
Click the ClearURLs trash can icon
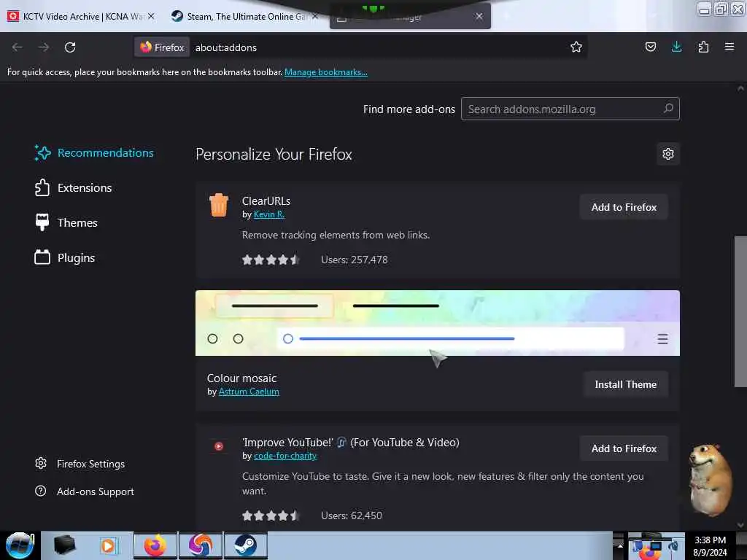219,205
